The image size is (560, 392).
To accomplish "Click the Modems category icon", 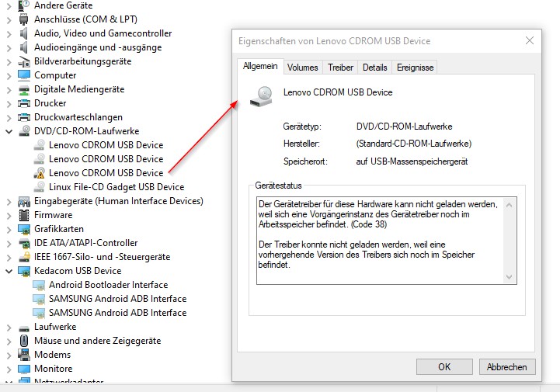I will (24, 355).
